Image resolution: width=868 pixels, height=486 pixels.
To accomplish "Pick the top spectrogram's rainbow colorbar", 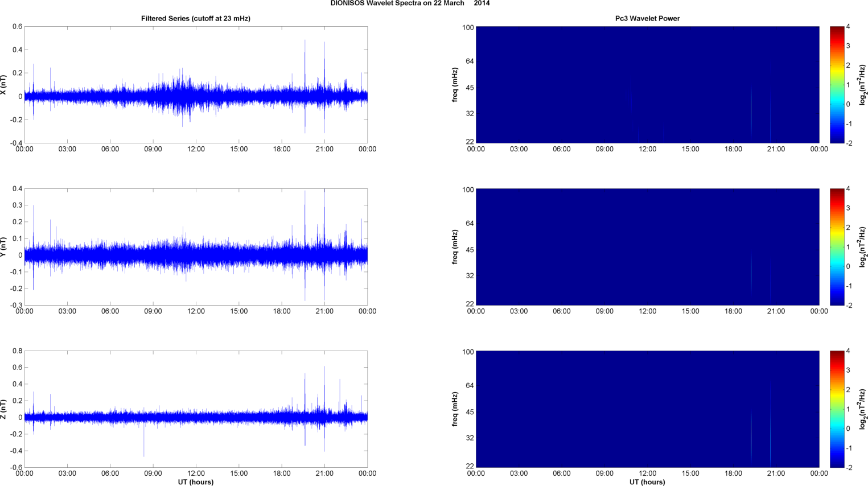I will coord(837,85).
